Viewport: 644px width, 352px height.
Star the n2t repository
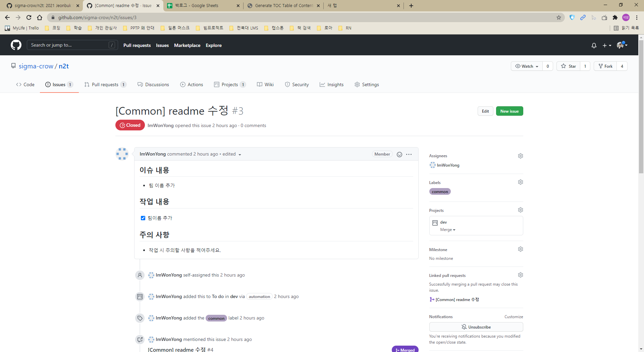[569, 66]
